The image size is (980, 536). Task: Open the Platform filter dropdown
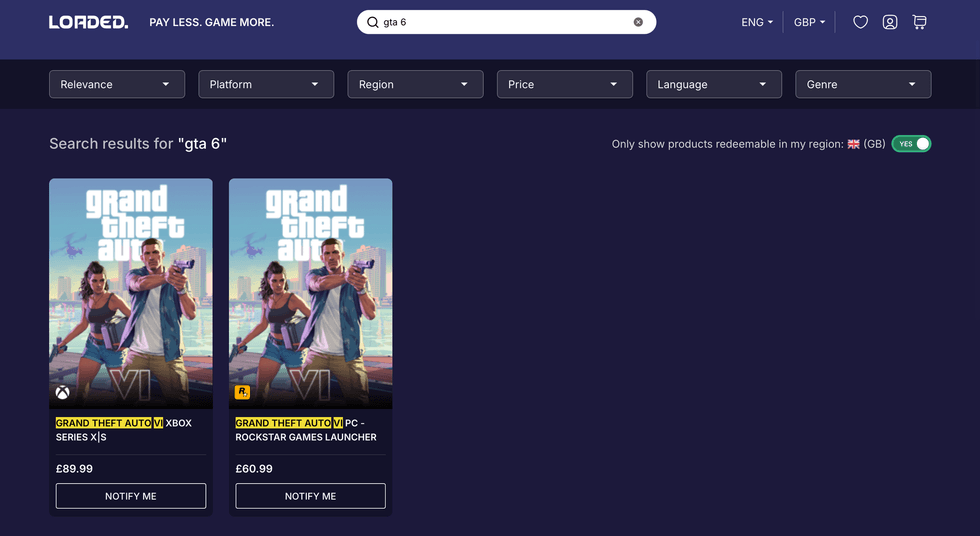(x=266, y=84)
